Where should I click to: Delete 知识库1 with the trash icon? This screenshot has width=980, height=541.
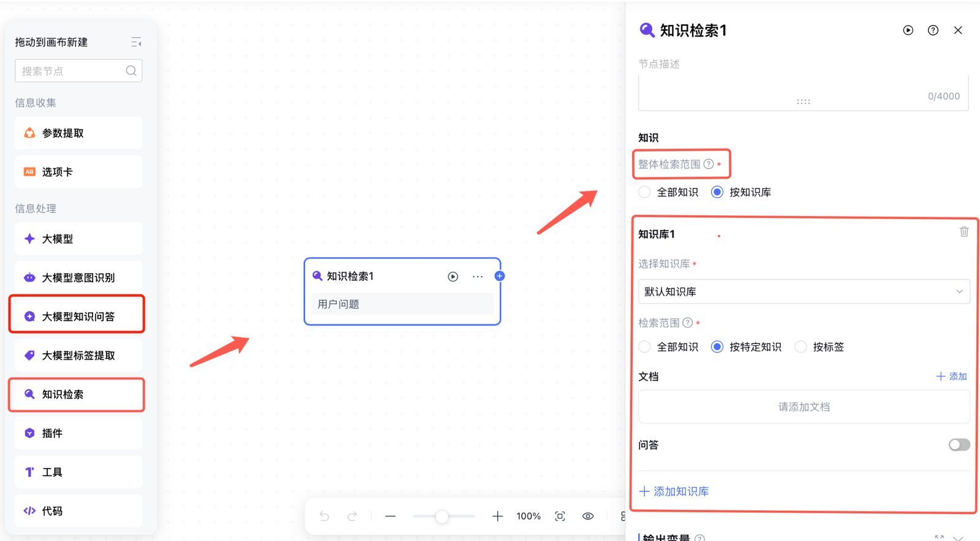(x=963, y=232)
